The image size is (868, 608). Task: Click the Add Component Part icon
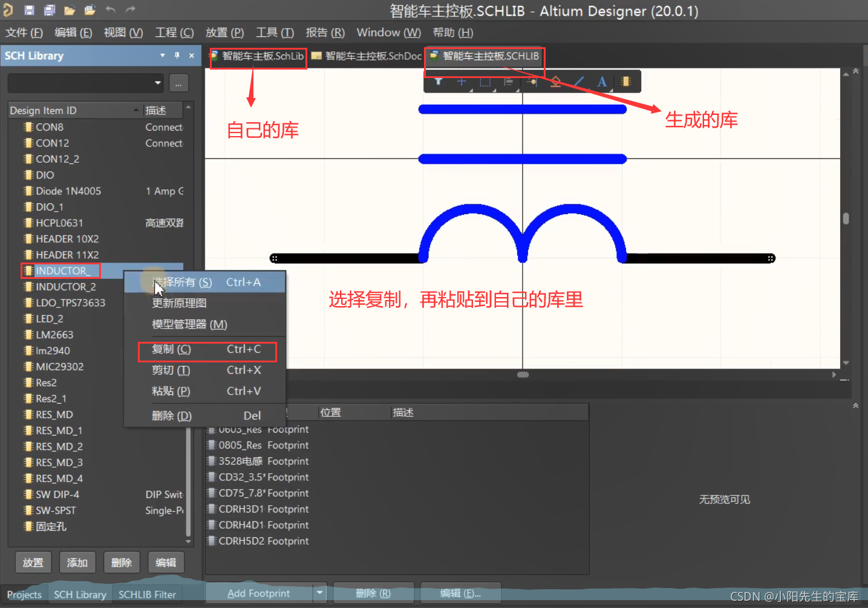[625, 82]
